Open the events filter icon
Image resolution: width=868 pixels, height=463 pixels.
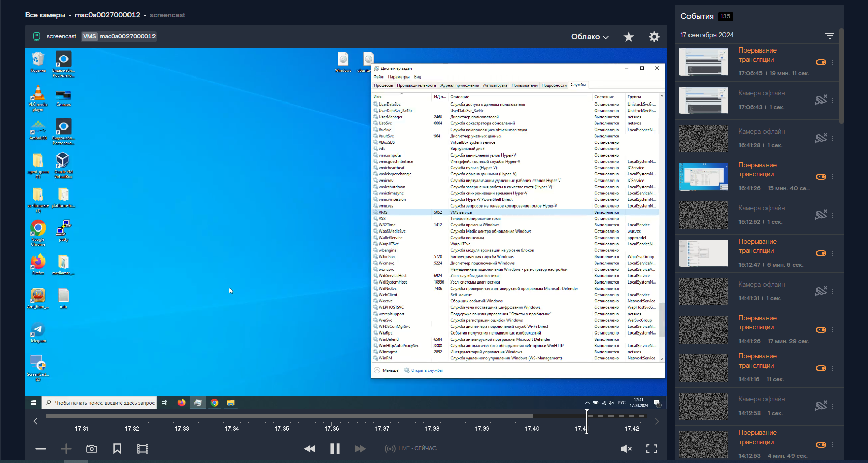coord(830,35)
